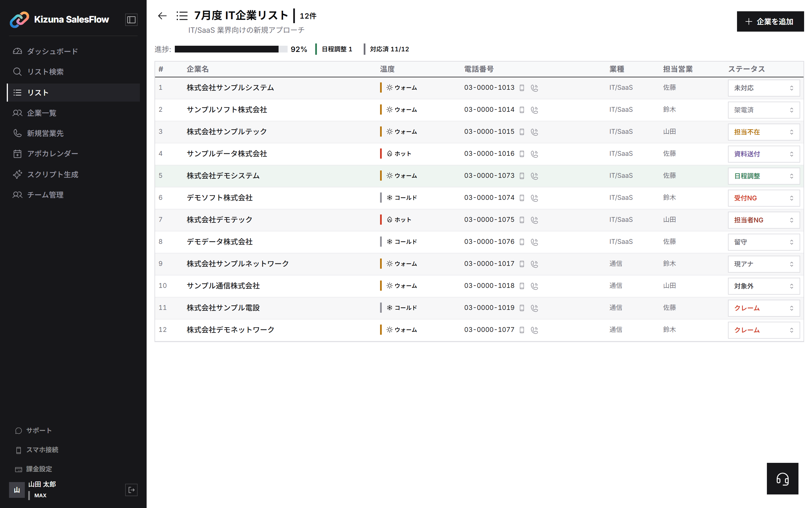
Task: Click the 企業を追加 button
Action: pos(770,21)
